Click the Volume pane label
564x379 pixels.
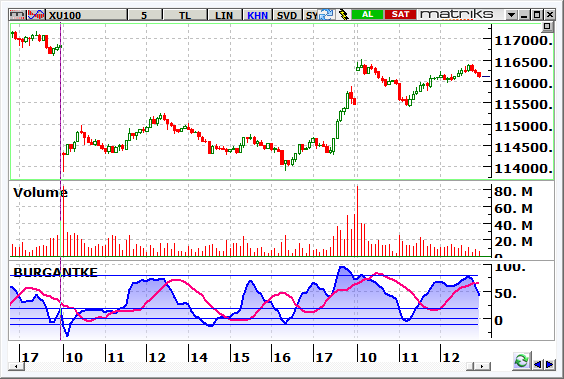(x=40, y=193)
